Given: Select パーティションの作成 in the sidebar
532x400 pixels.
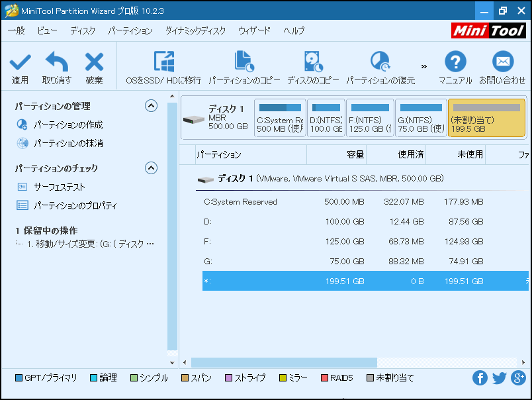Looking at the screenshot, I should [68, 125].
